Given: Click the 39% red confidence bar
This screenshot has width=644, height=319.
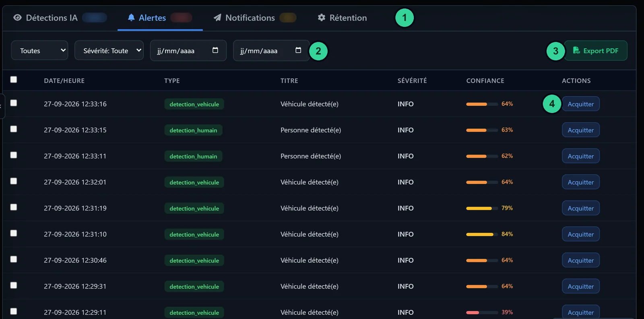Looking at the screenshot, I should pos(482,312).
